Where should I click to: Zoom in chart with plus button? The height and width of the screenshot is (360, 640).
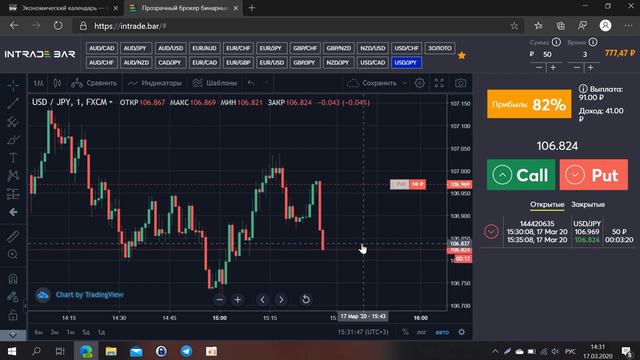click(238, 300)
